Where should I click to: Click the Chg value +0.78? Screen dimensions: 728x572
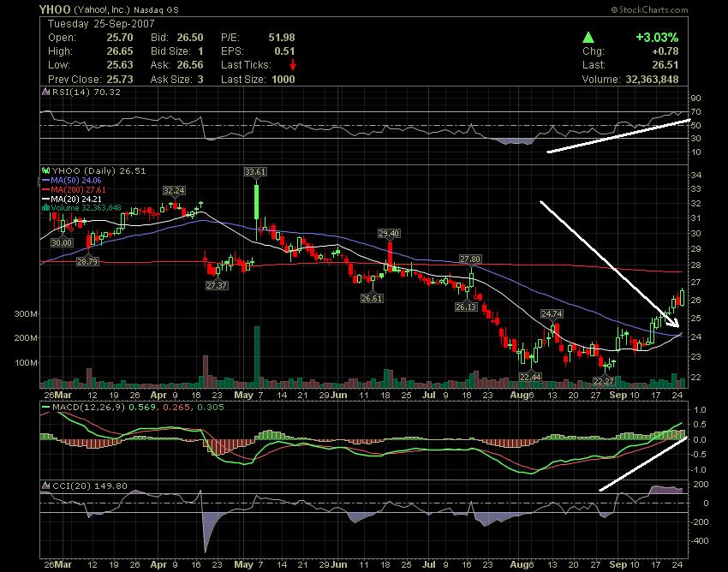tap(665, 51)
